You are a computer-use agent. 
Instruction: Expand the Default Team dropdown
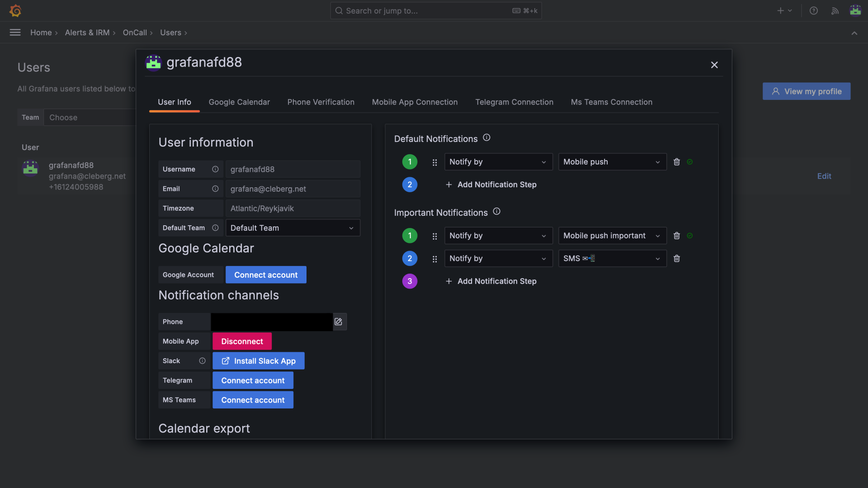tap(292, 228)
